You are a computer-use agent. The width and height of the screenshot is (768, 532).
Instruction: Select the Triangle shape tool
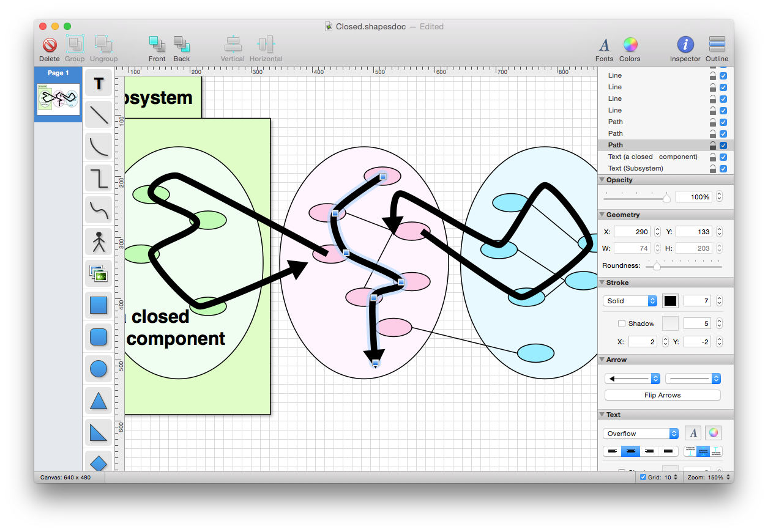click(x=99, y=401)
